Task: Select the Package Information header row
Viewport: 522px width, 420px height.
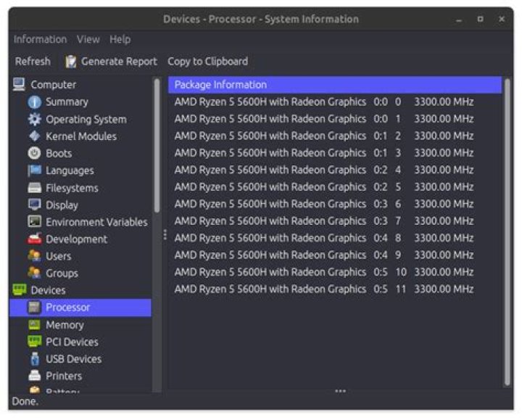Action: (x=334, y=85)
